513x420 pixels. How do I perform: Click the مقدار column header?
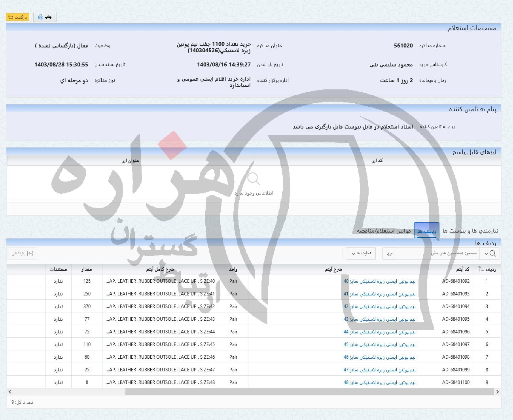click(86, 269)
